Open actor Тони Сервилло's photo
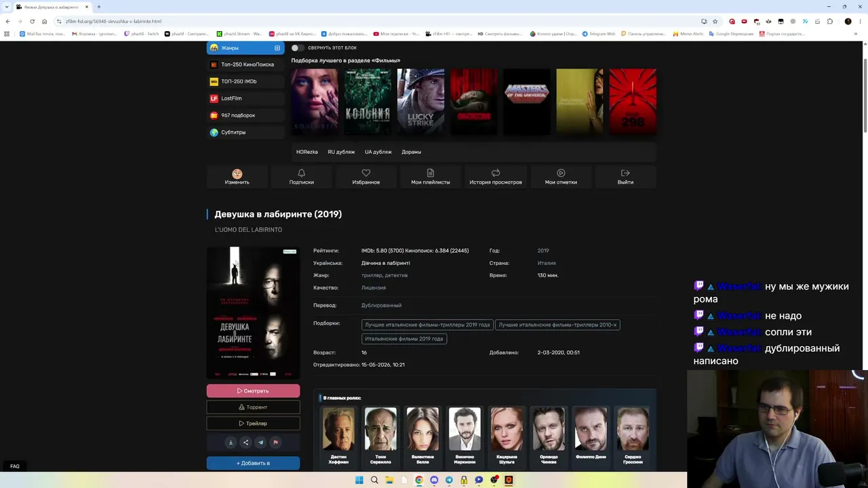868x488 pixels. 380,429
